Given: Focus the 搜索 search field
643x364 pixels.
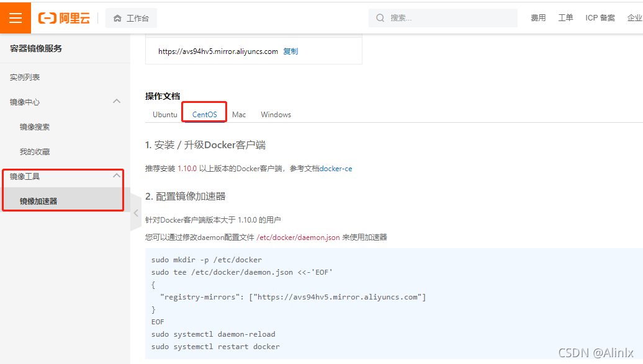Looking at the screenshot, I should tap(443, 18).
